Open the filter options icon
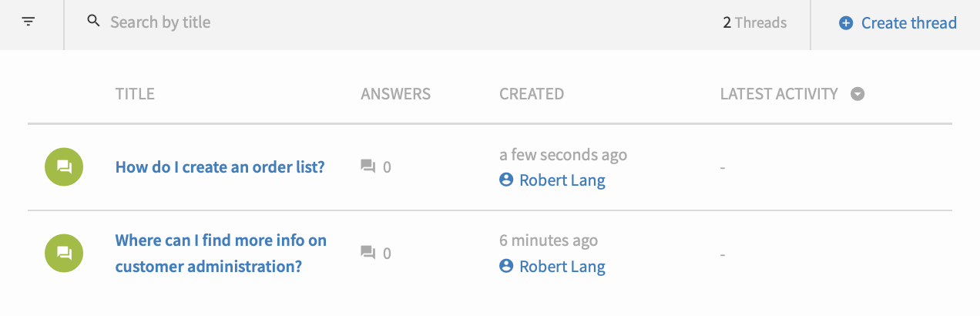The image size is (980, 316). click(29, 22)
